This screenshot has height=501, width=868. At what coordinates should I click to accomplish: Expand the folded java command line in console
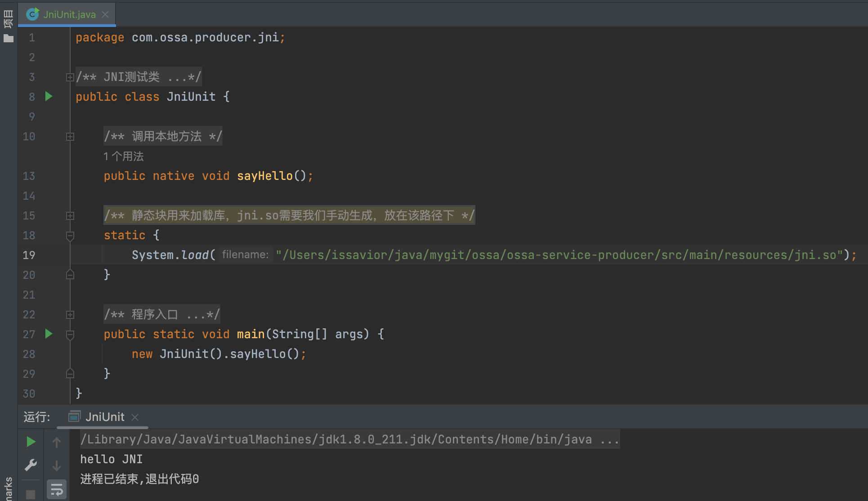pos(350,439)
